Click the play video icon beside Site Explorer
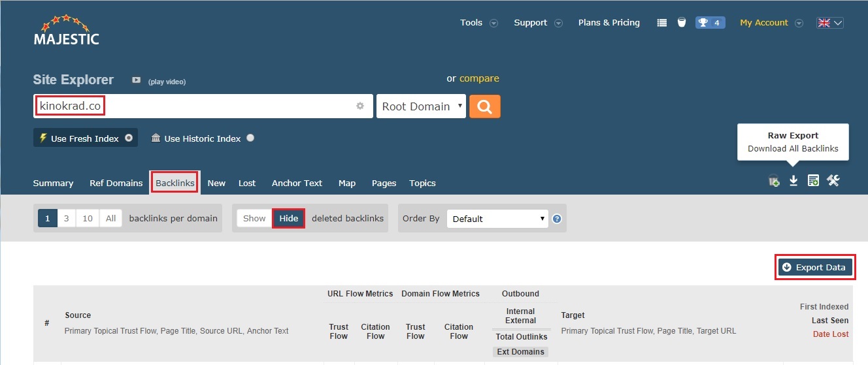 tap(137, 80)
